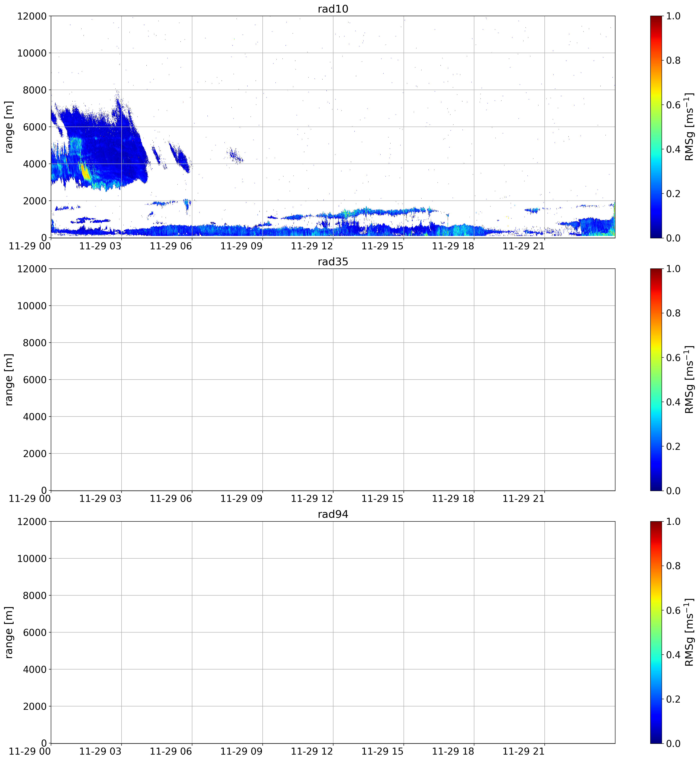Click the 11-29 06 tick under rad94
700x761 pixels.
171,751
